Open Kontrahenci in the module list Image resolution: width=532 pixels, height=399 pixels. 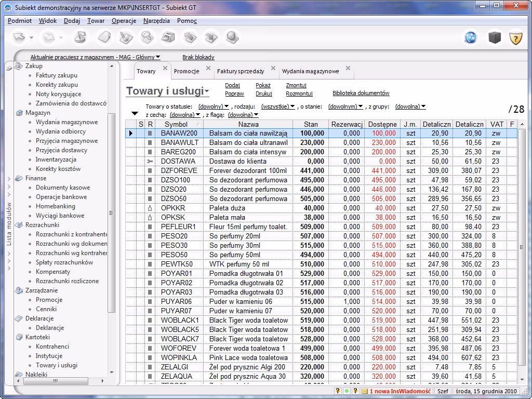click(x=52, y=347)
